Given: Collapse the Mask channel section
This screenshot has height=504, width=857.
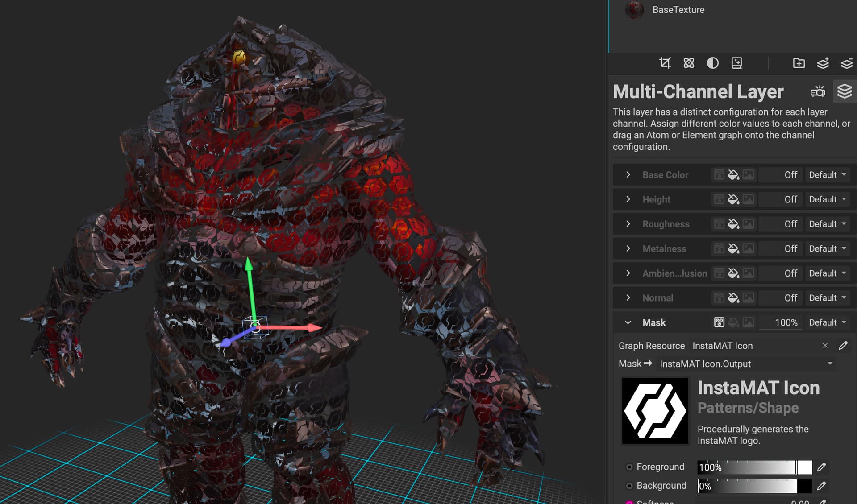Looking at the screenshot, I should pyautogui.click(x=628, y=322).
